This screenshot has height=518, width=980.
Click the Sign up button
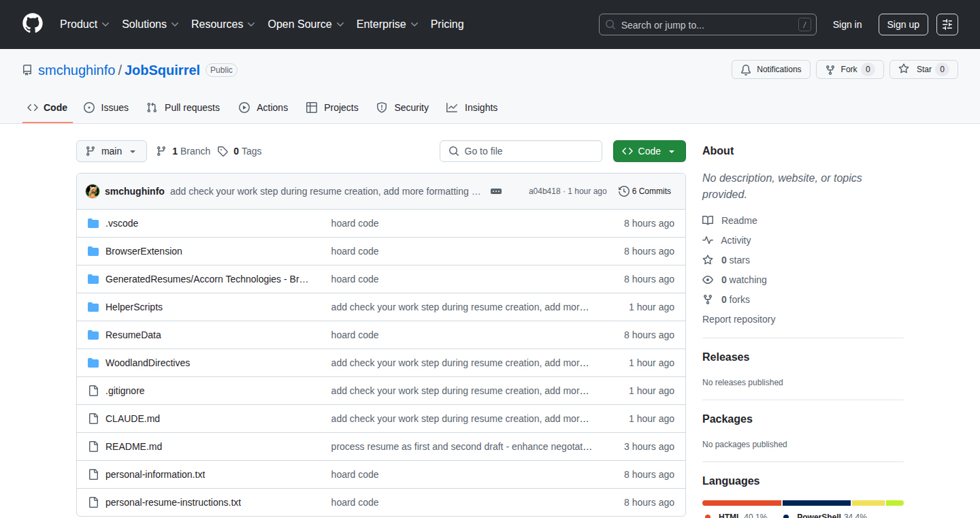[x=903, y=25]
